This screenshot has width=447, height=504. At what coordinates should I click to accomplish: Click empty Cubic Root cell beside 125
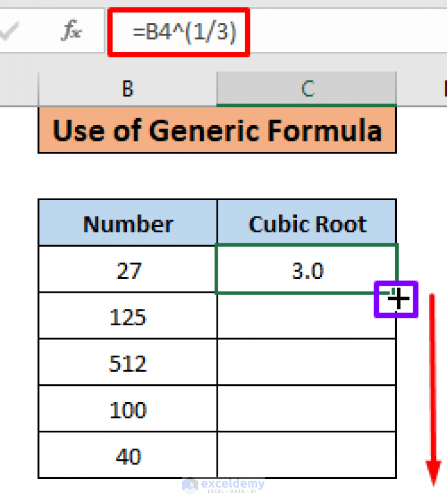307,316
